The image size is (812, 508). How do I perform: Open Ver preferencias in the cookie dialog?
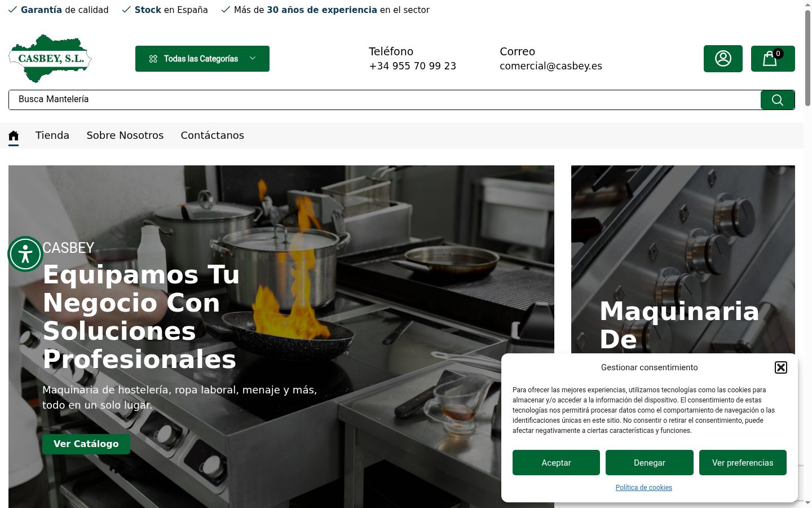(743, 463)
